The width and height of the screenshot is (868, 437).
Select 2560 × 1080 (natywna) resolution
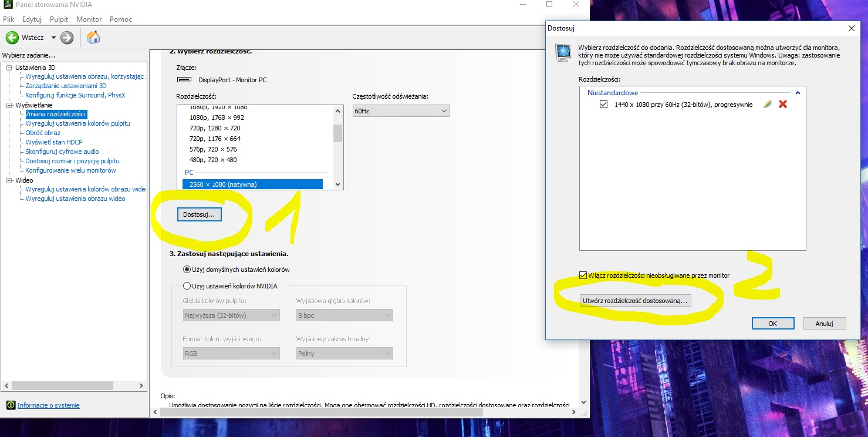tap(252, 184)
